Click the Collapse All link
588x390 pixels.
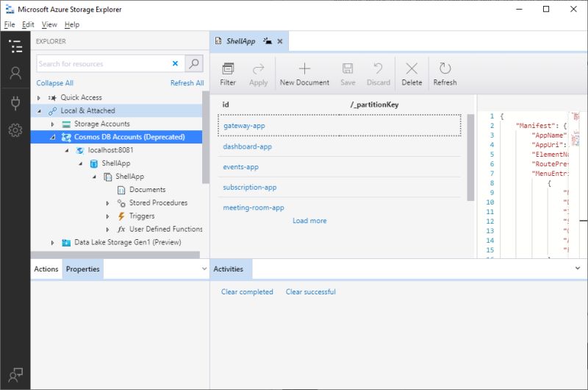click(x=54, y=83)
